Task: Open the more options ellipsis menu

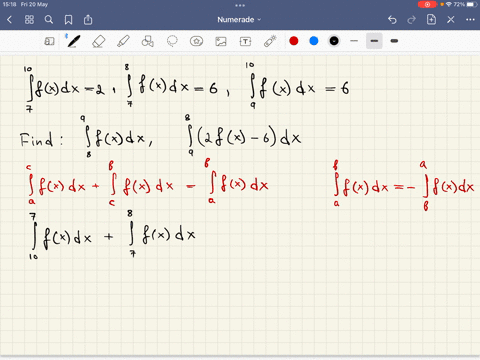Action: click(x=470, y=20)
